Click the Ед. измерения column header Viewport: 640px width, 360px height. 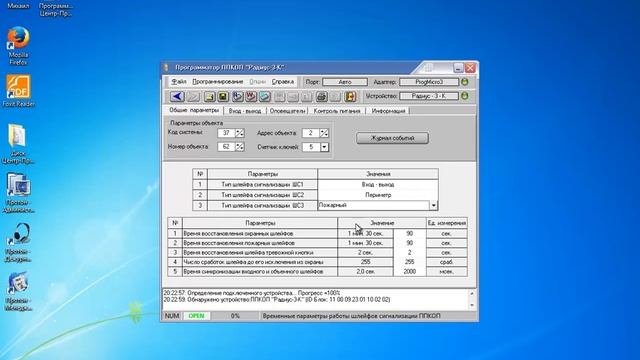pyautogui.click(x=447, y=223)
